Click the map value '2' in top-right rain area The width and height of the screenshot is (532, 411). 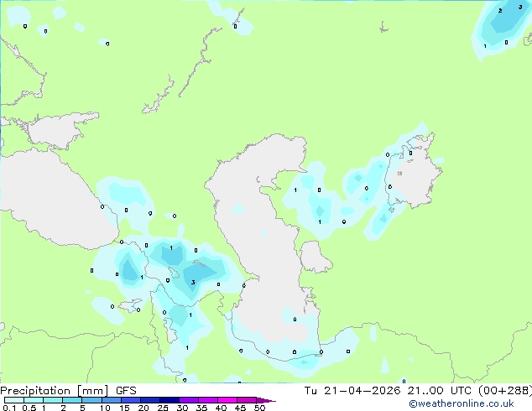pyautogui.click(x=500, y=11)
